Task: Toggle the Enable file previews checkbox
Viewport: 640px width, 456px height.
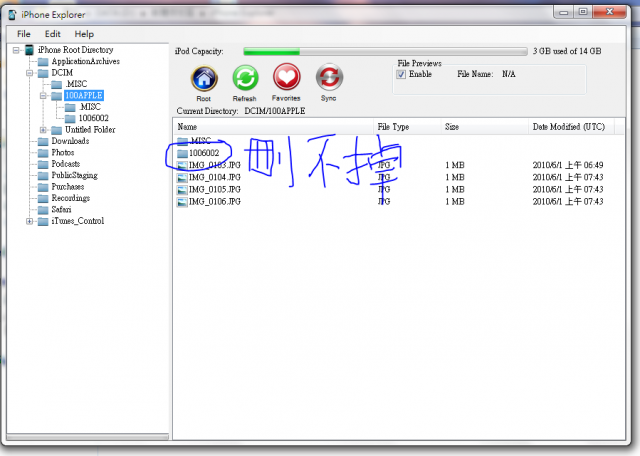Action: (401, 74)
